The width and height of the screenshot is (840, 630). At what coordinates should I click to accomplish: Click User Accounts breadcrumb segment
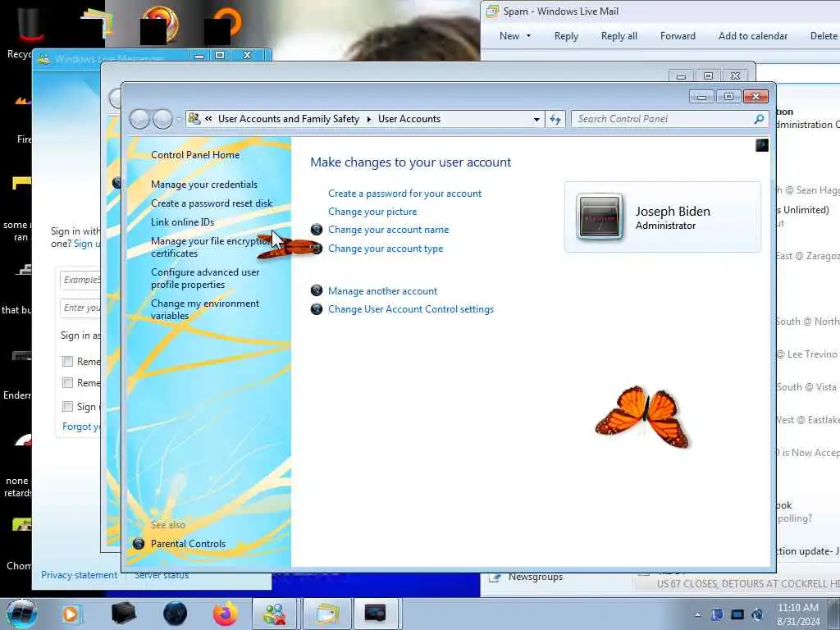point(409,119)
